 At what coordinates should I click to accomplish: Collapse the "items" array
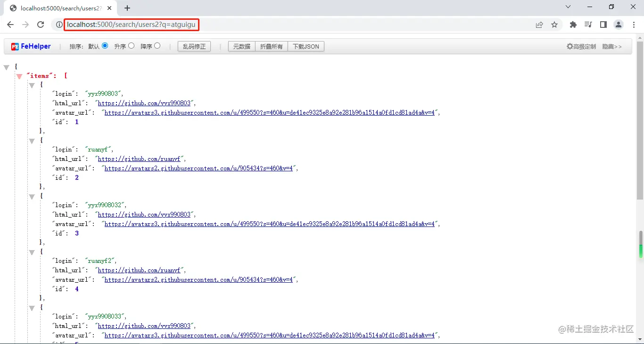point(19,76)
